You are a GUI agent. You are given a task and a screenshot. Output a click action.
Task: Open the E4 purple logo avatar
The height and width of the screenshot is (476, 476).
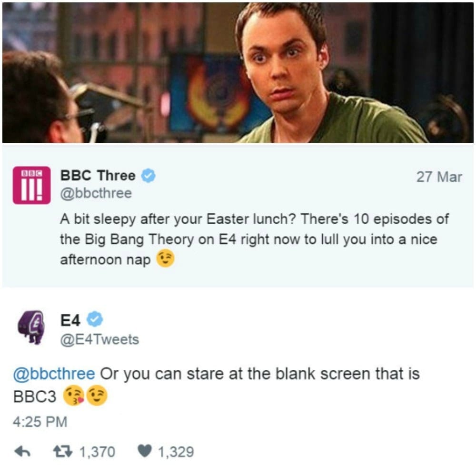coord(31,327)
